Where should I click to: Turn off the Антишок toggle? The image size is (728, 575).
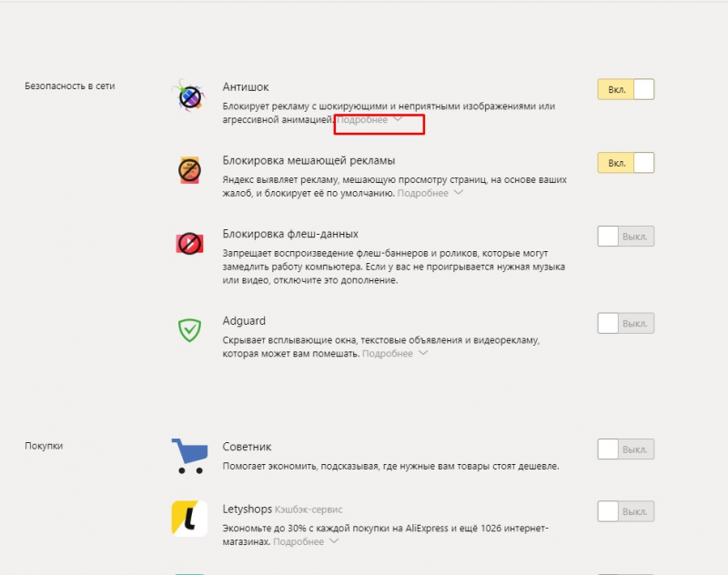point(625,89)
